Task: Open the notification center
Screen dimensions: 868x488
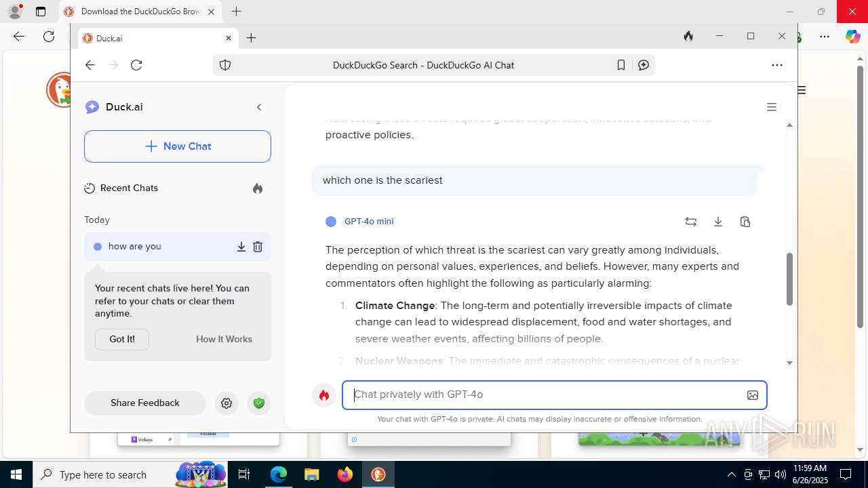Action: click(846, 474)
